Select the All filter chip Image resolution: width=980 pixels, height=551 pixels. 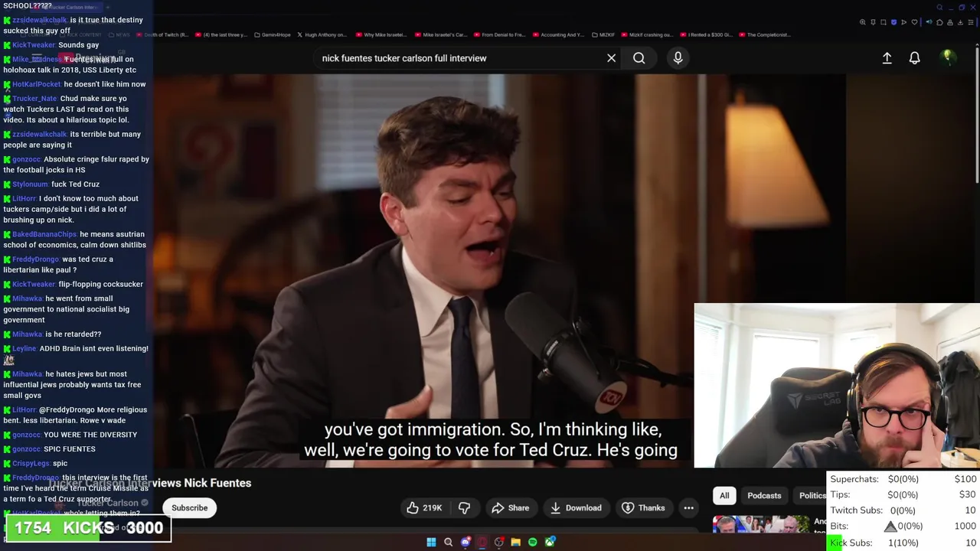pyautogui.click(x=724, y=495)
